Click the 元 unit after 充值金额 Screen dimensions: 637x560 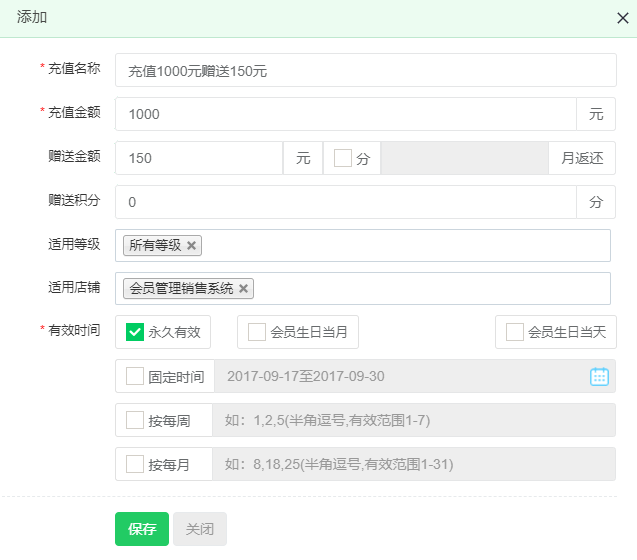tap(596, 114)
